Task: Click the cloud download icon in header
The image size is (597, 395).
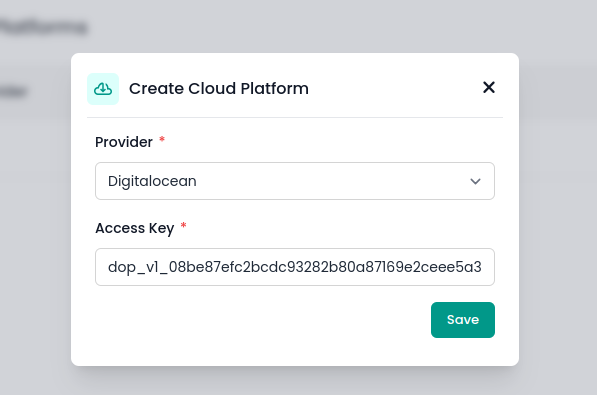Action: (x=103, y=89)
